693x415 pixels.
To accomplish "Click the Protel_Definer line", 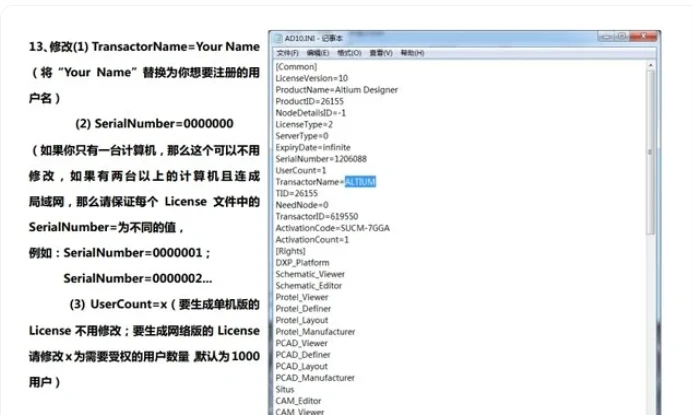I will point(303,308).
